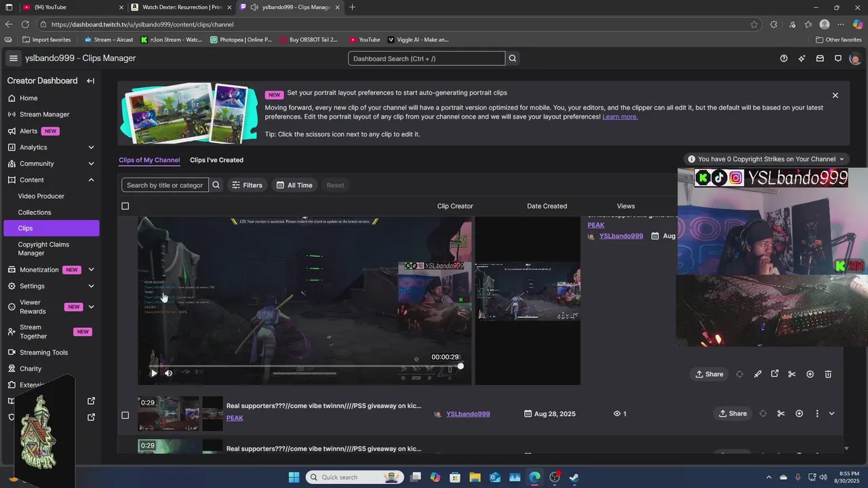Image resolution: width=868 pixels, height=488 pixels.
Task: Open expanded clip in new window
Action: [774, 374]
